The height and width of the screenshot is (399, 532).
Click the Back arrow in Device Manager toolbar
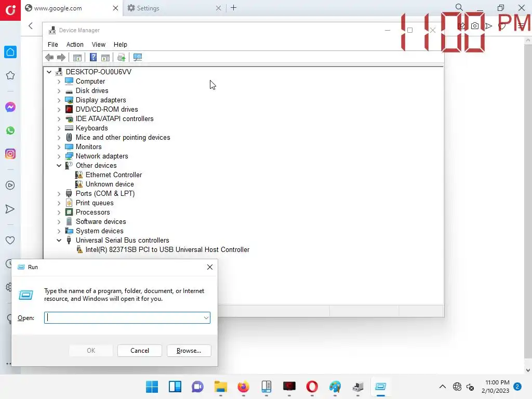pos(49,57)
